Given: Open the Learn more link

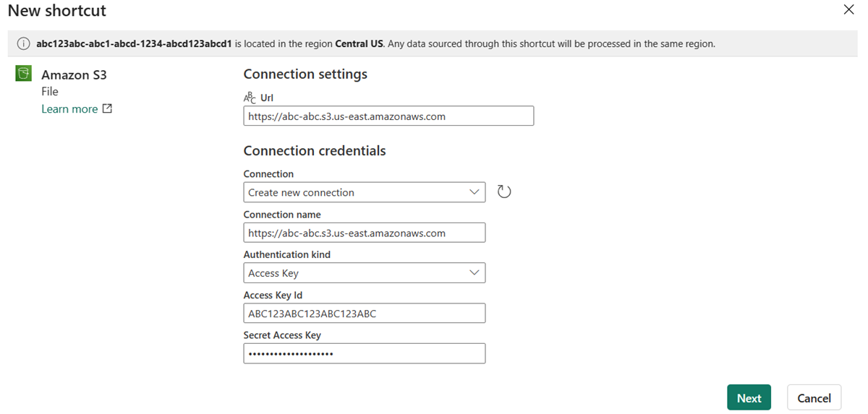Looking at the screenshot, I should 69,109.
